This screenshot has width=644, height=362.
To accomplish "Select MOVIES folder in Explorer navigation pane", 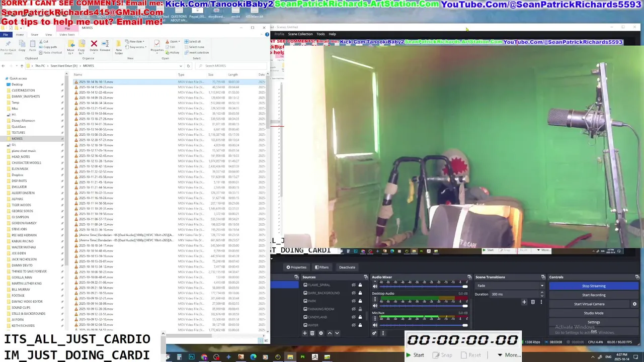I will click(x=18, y=139).
